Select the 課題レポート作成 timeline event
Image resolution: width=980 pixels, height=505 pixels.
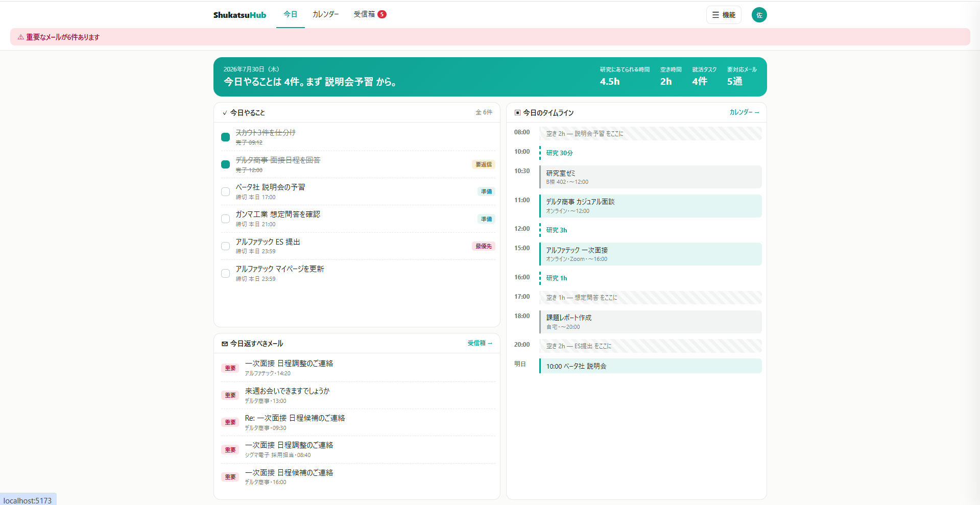pos(650,322)
